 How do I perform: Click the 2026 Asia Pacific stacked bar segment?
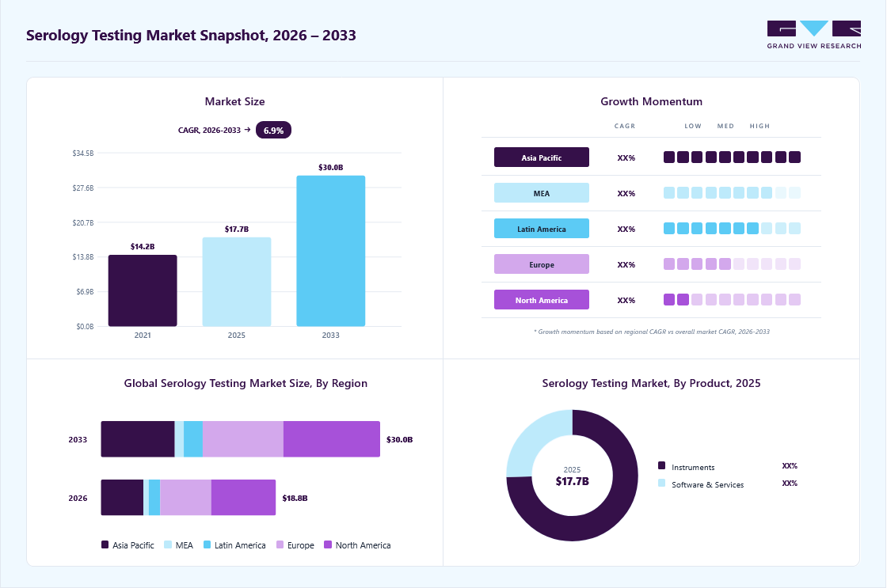tap(122, 498)
